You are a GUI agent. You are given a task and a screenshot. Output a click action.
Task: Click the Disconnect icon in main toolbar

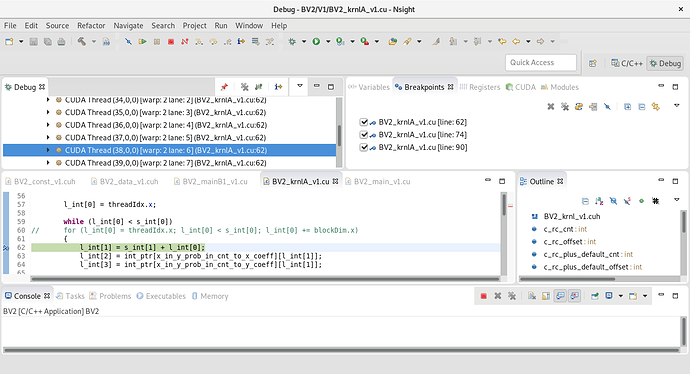coord(185,41)
